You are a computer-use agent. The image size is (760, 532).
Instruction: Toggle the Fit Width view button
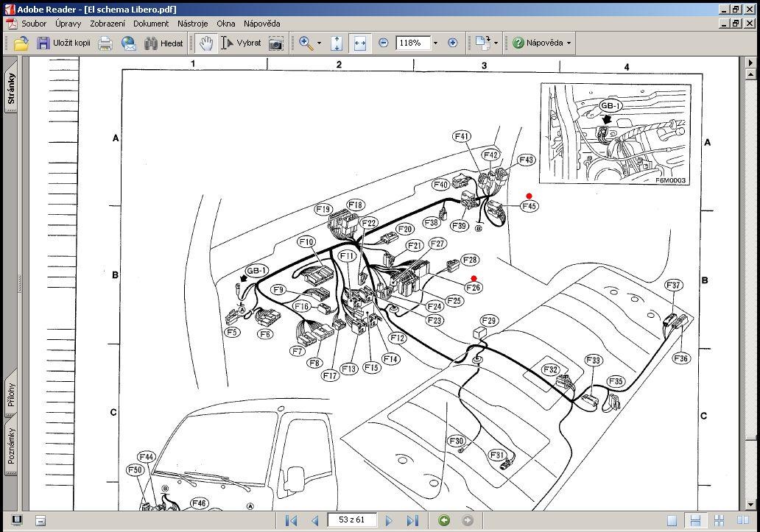click(359, 43)
